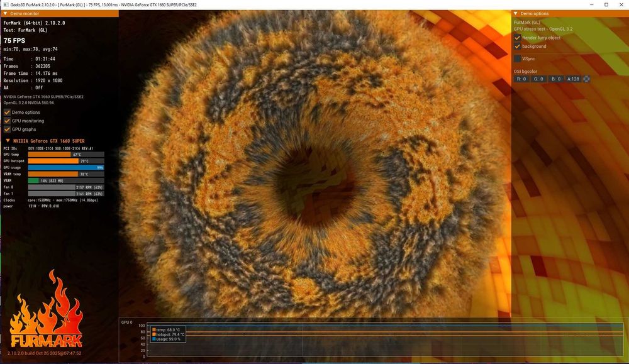Collapse the Demo options panel arrow

pos(516,14)
